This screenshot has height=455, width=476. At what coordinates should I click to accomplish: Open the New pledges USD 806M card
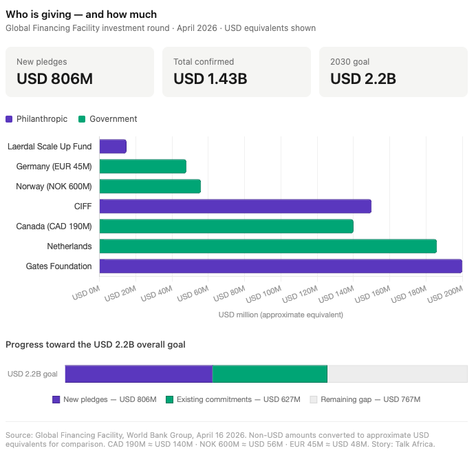click(x=80, y=72)
